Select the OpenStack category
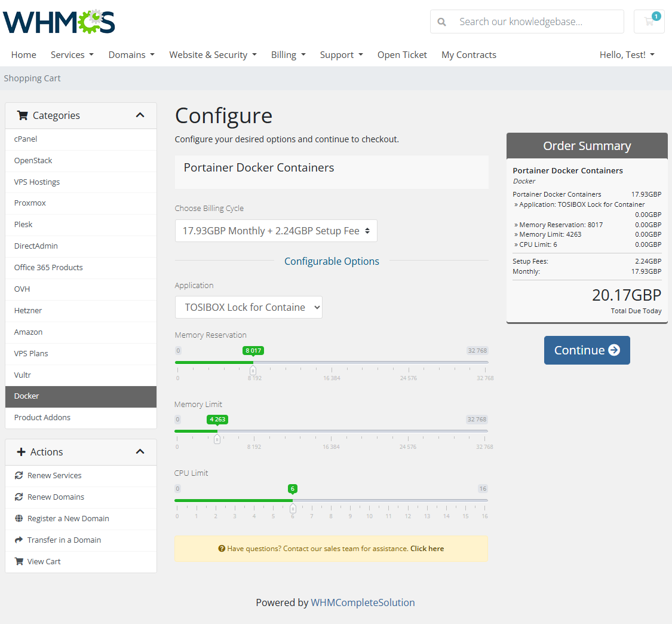 pos(81,160)
